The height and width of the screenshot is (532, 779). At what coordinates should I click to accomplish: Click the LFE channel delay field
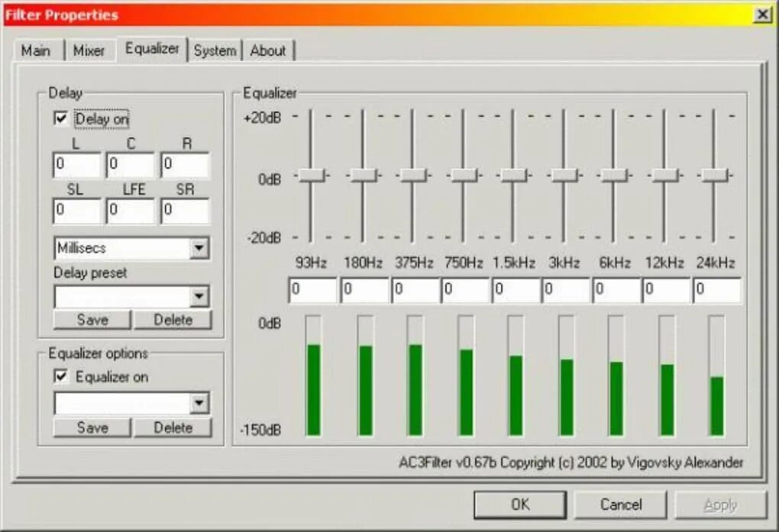click(130, 211)
